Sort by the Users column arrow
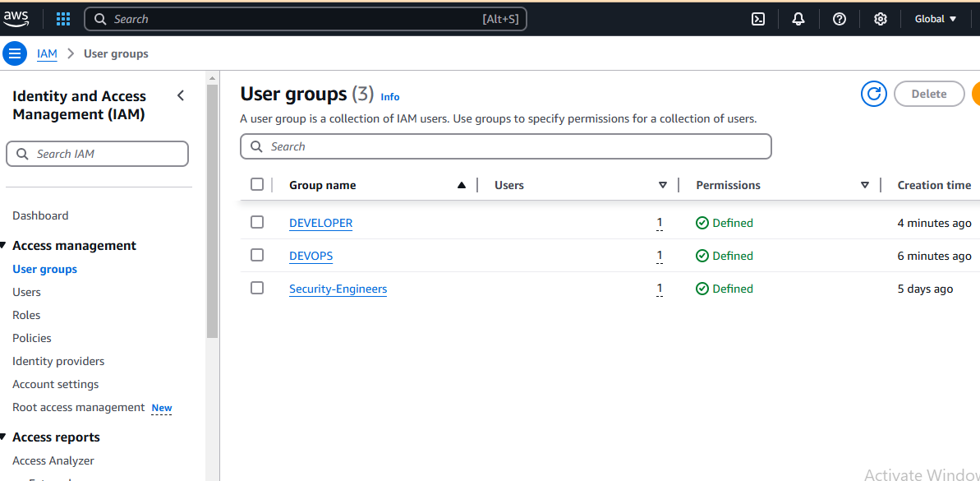Image resolution: width=980 pixels, height=481 pixels. click(x=662, y=185)
